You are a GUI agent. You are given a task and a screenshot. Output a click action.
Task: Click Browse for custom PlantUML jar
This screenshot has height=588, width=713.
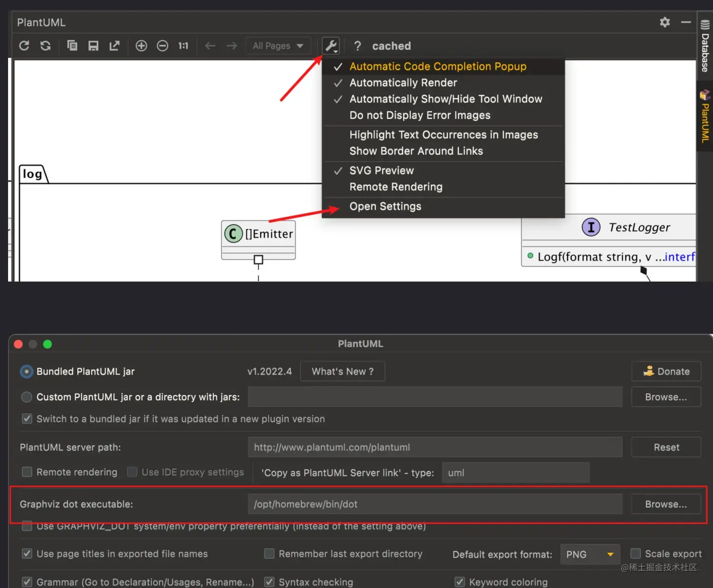coord(666,397)
